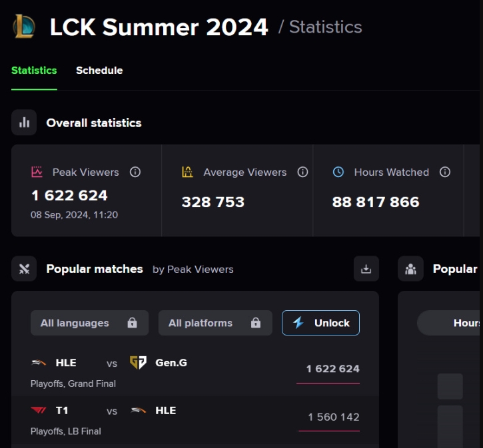
Task: Open the All languages dropdown
Action: (x=89, y=323)
